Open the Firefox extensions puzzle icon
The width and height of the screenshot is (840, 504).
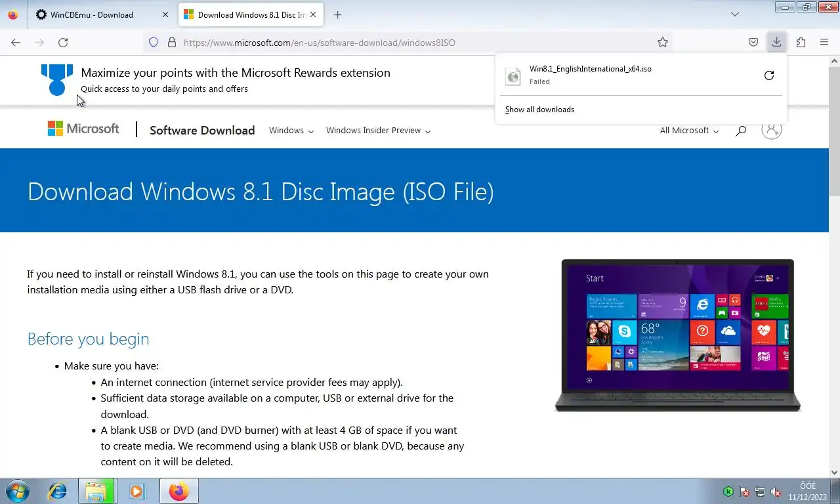point(801,42)
